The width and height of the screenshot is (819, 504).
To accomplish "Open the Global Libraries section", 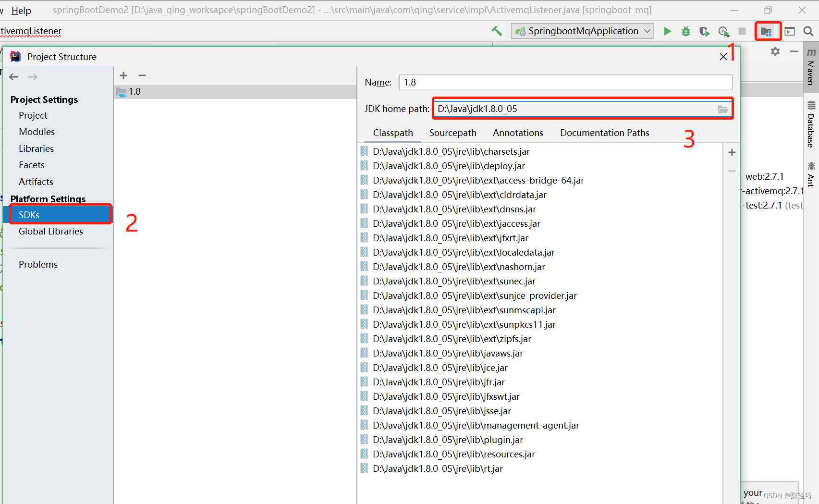I will pyautogui.click(x=50, y=231).
